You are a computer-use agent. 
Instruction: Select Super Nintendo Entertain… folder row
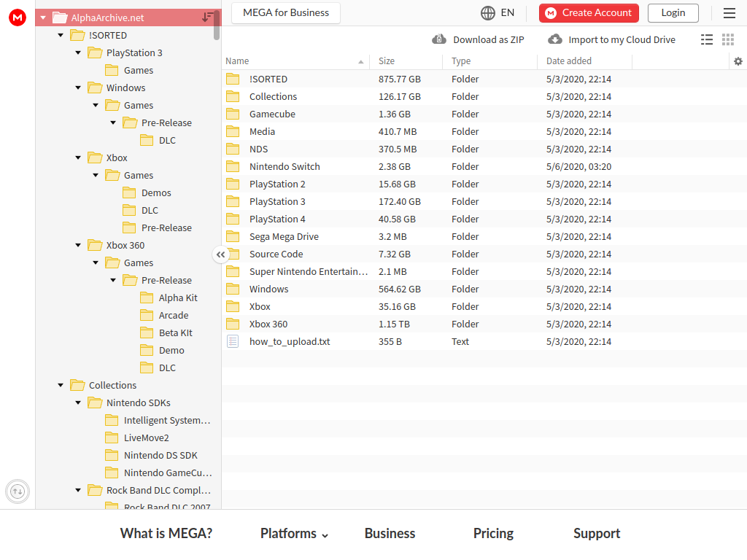(484, 271)
